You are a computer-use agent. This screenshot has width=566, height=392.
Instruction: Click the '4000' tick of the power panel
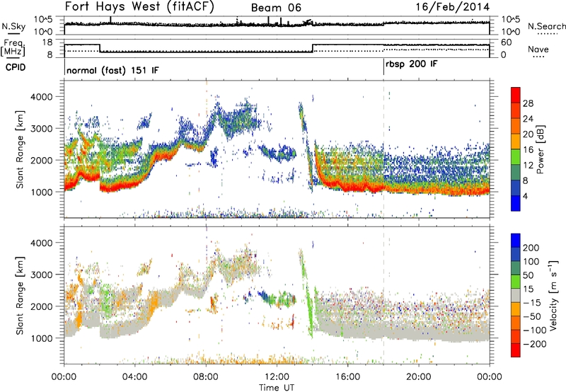pyautogui.click(x=42, y=97)
